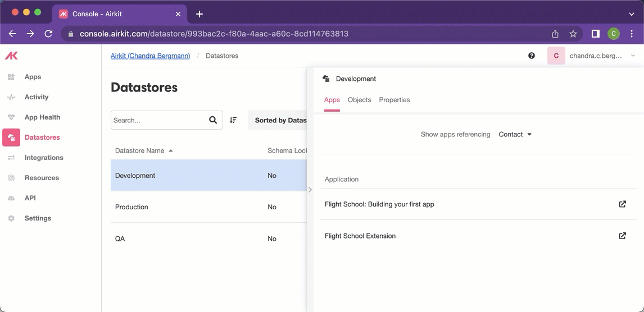Open a new browser tab
This screenshot has height=312, width=644.
tap(199, 14)
